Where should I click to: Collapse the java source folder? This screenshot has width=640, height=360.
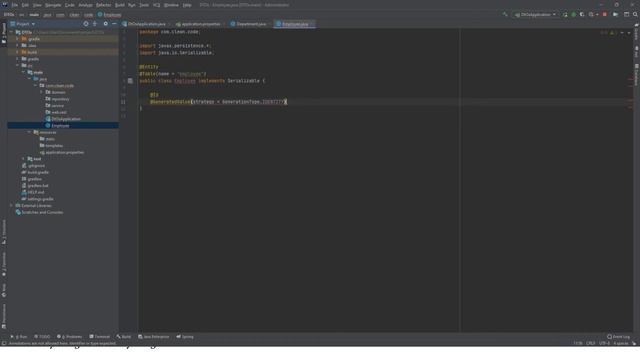(29, 79)
